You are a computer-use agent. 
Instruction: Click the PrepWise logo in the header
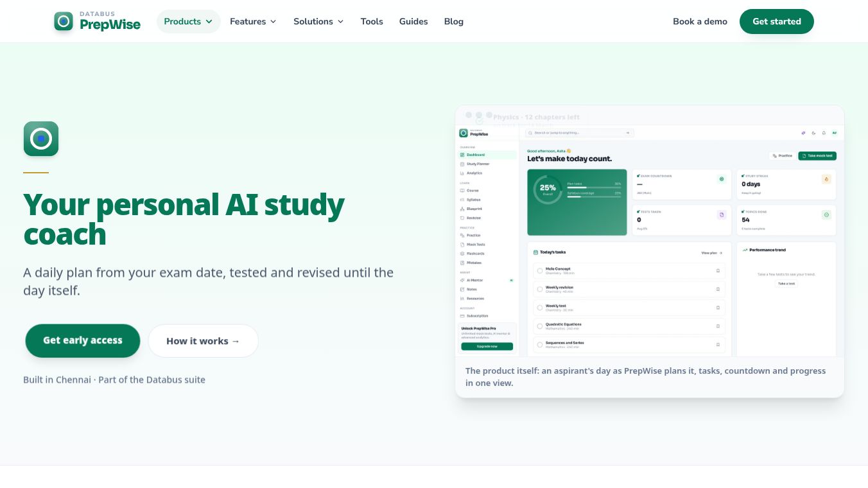coord(98,21)
